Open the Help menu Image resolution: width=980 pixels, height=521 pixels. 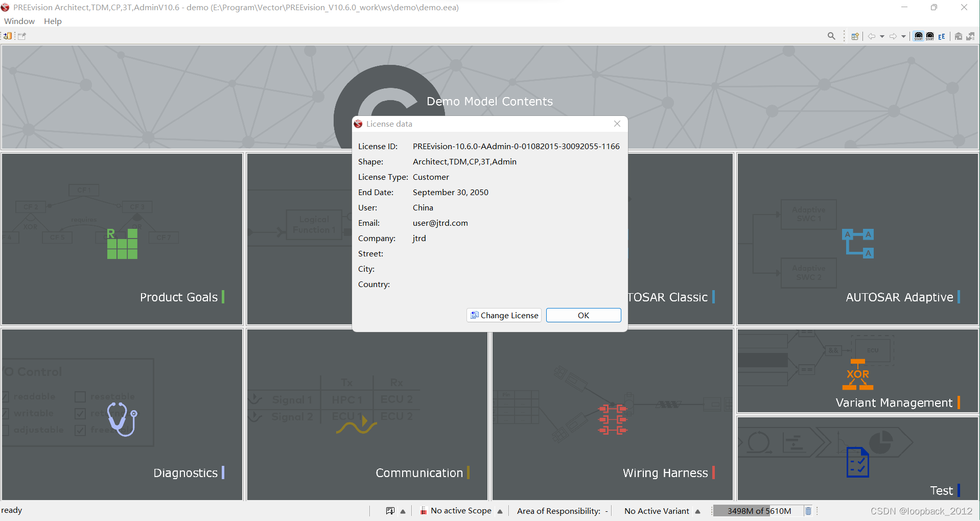point(53,21)
